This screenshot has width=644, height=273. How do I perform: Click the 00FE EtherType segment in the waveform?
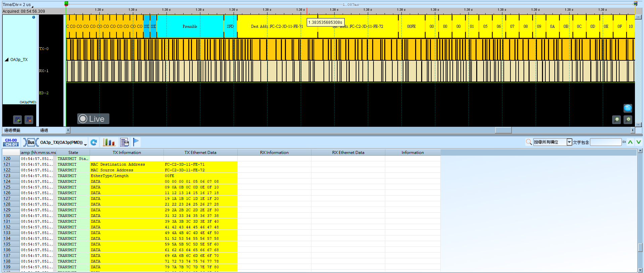tap(411, 26)
